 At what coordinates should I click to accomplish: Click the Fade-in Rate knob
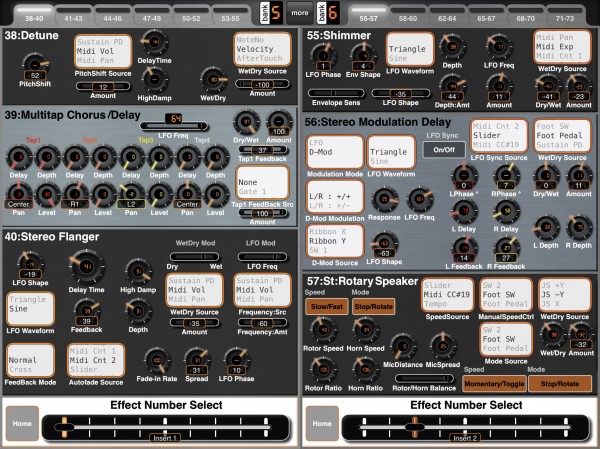point(157,361)
